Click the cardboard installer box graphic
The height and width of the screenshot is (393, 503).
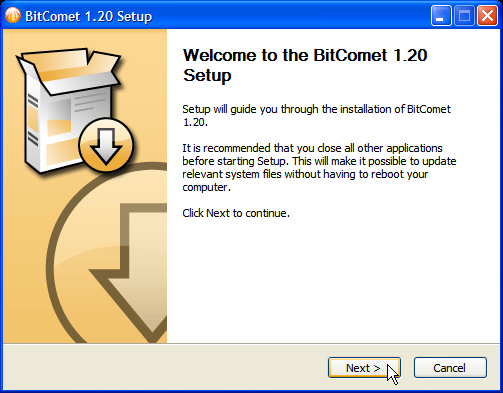[68, 110]
